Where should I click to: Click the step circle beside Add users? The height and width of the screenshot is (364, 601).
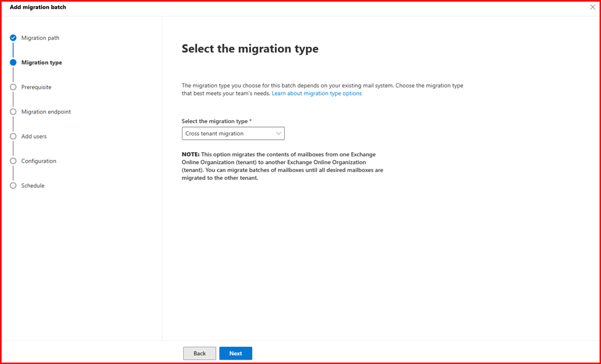[x=13, y=136]
